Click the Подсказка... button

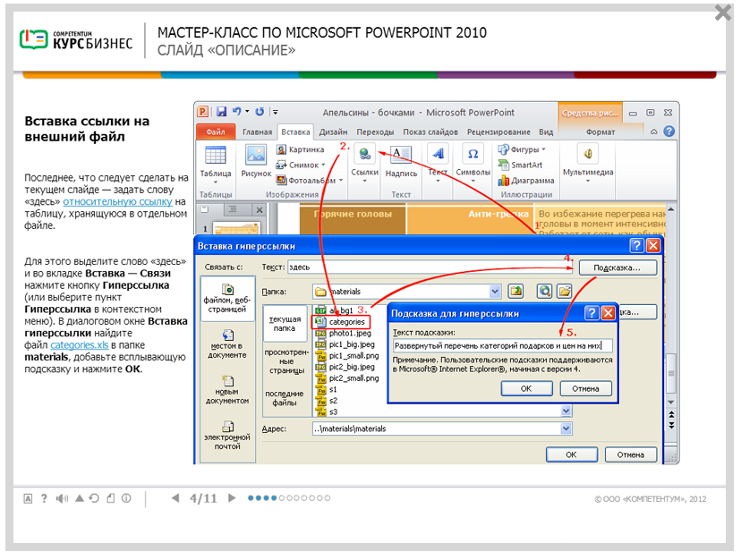[x=617, y=267]
